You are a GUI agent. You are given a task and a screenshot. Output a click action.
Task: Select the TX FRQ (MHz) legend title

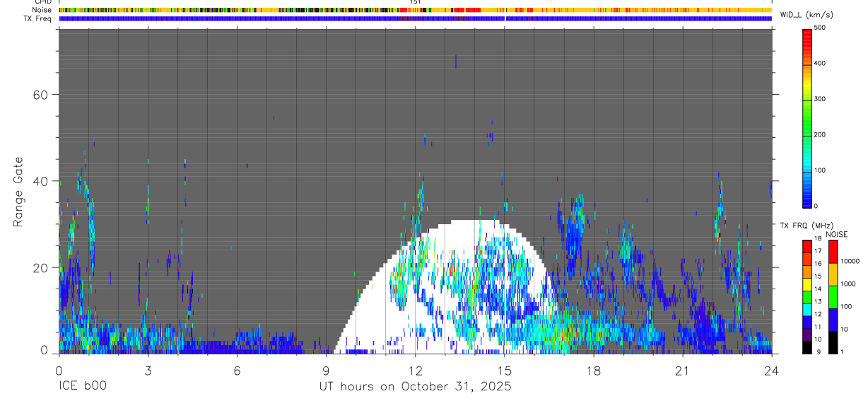pyautogui.click(x=806, y=226)
